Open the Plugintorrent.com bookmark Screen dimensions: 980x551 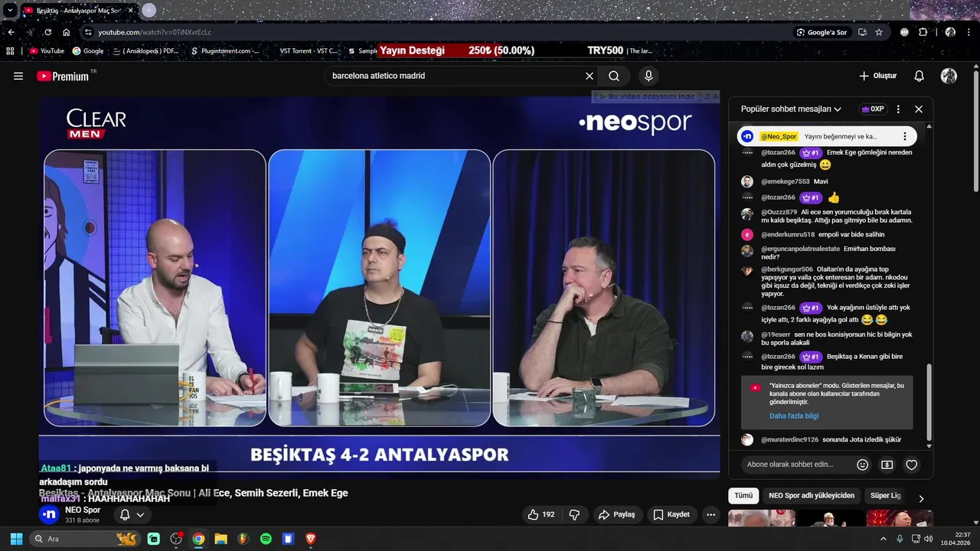[225, 51]
